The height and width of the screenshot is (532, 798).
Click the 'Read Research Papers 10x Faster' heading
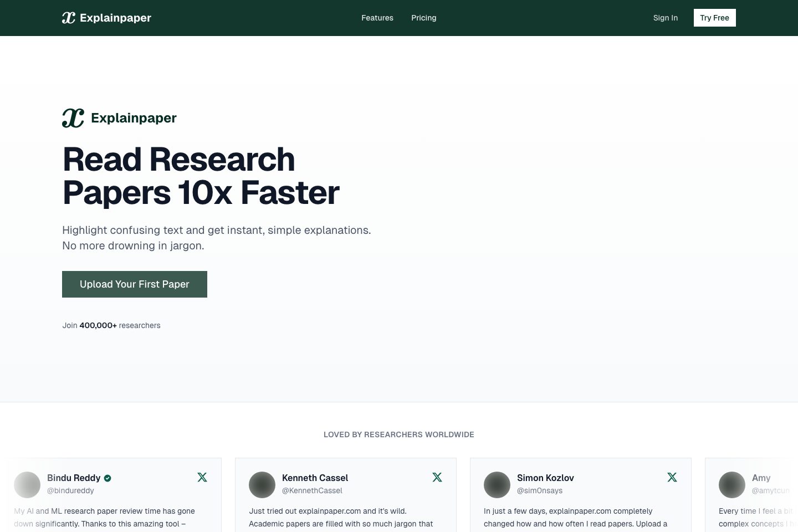pyautogui.click(x=201, y=176)
